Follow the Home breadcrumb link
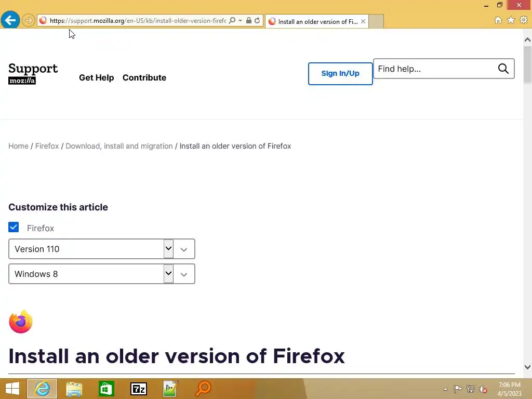Viewport: 532px width, 399px height. [x=18, y=146]
